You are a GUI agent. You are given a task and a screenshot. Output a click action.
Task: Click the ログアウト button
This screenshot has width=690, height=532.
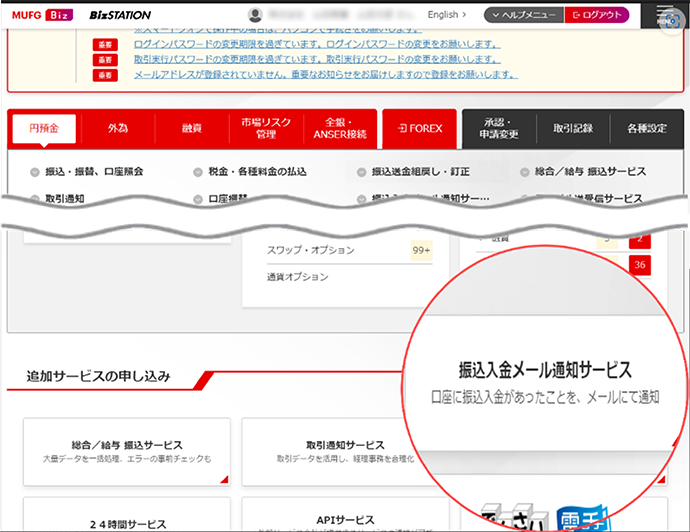[x=596, y=15]
